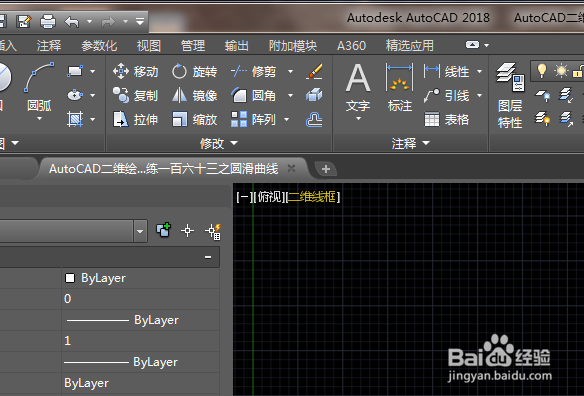Expand the 修改 panel title

tap(219, 143)
